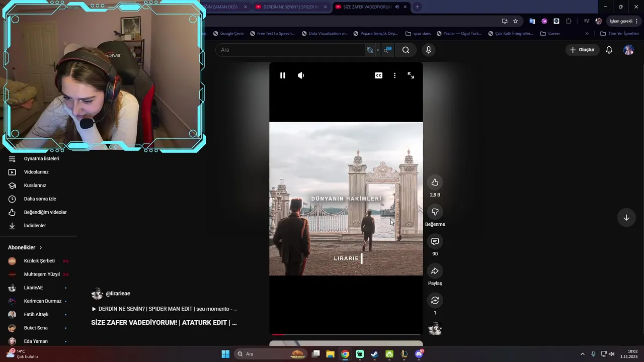Click the İşlem gerekli profile button
This screenshot has width=644, height=362.
pyautogui.click(x=624, y=21)
